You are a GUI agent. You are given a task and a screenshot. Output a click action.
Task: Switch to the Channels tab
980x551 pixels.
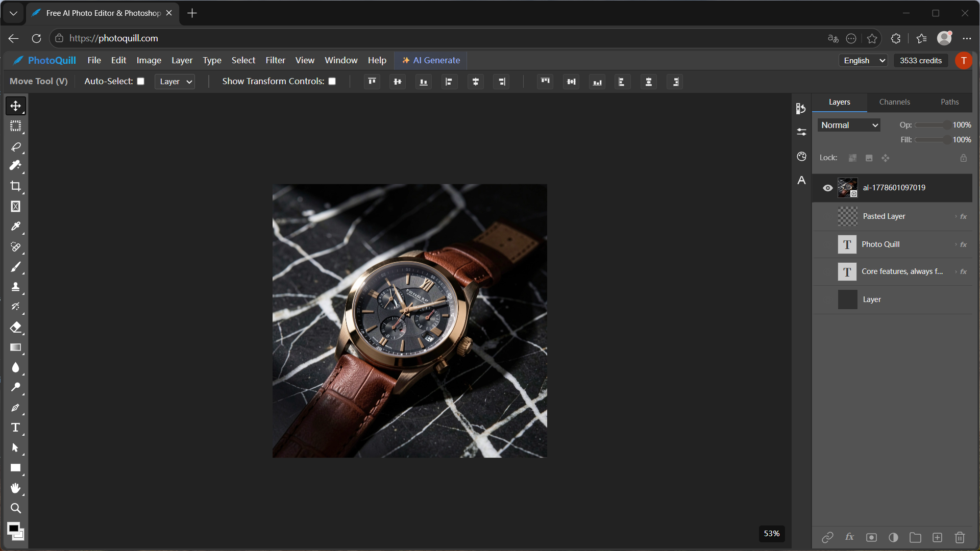[x=894, y=102]
